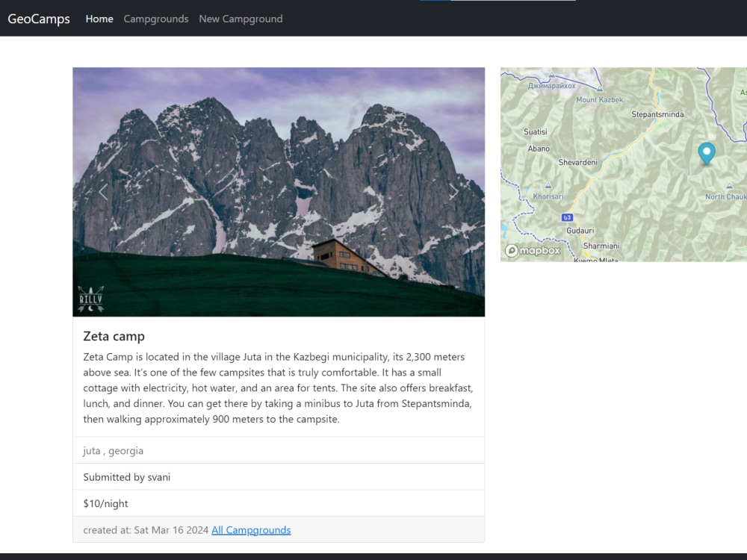Click the GeoCamps brand logo
The width and height of the screenshot is (747, 560).
click(39, 19)
